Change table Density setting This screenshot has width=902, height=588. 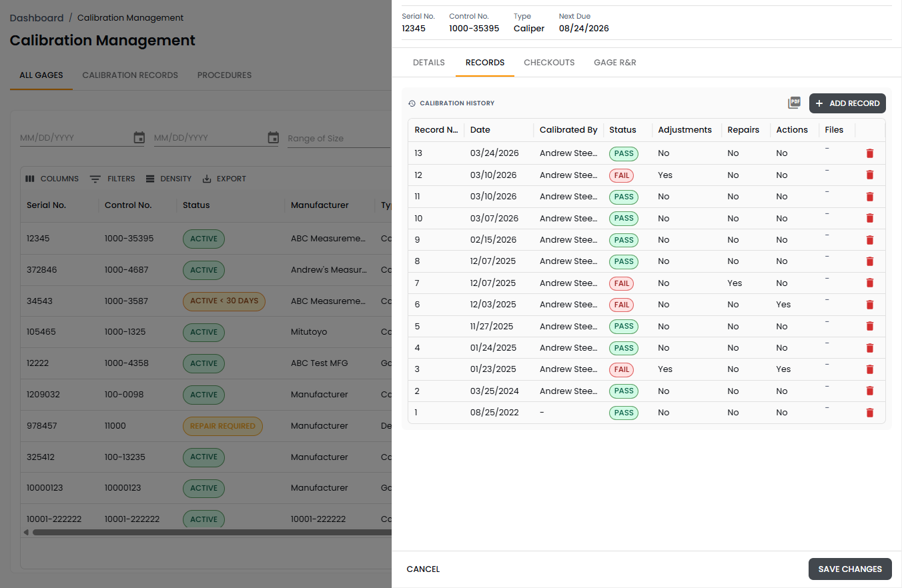(169, 179)
